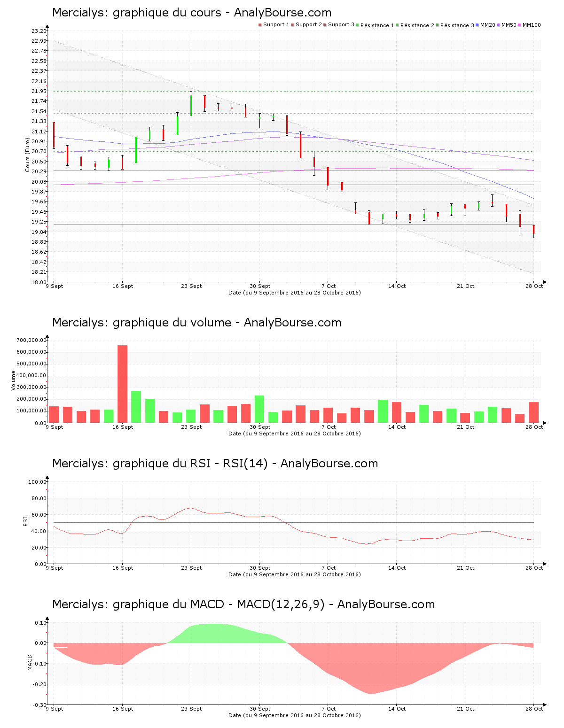Click the Support 1 legend color marker
The height and width of the screenshot is (728, 564).
(x=260, y=25)
